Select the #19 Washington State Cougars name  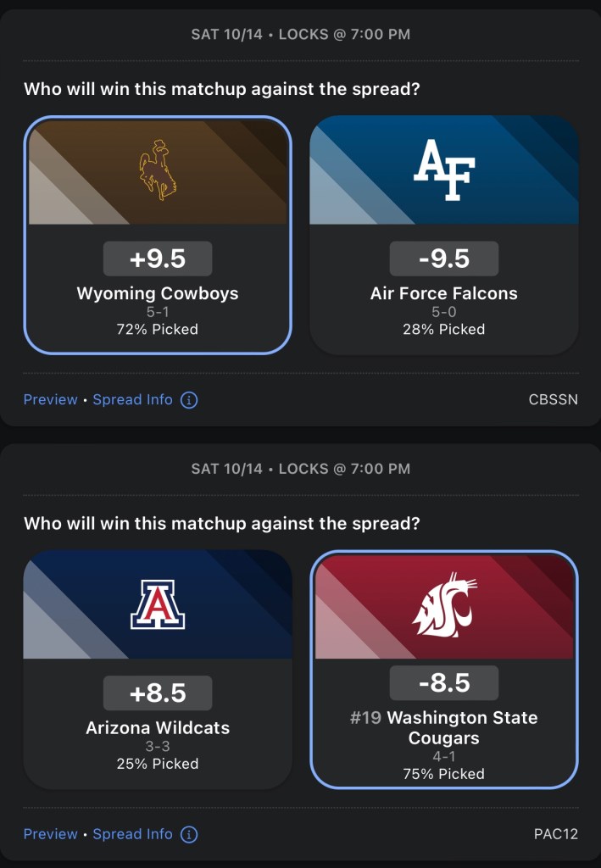[x=444, y=727]
